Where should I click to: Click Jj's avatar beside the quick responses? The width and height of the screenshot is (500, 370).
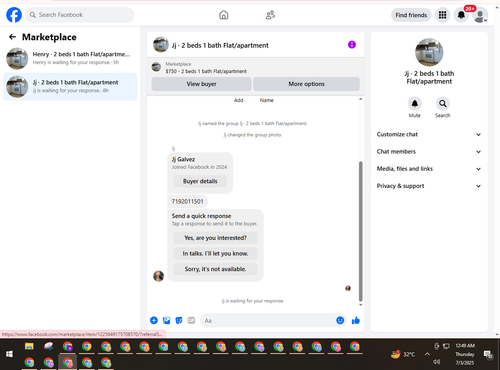[158, 276]
